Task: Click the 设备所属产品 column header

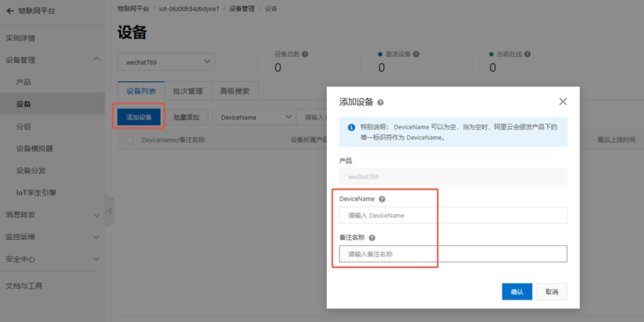Action: pos(309,140)
